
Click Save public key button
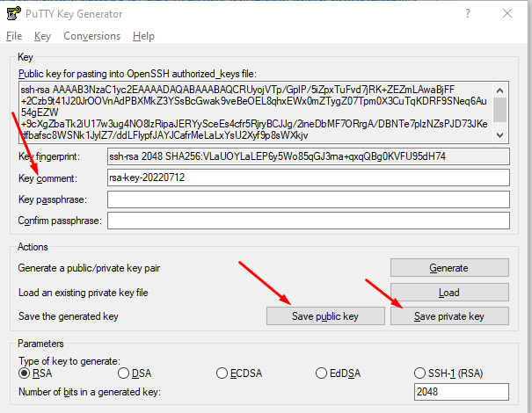pos(325,316)
